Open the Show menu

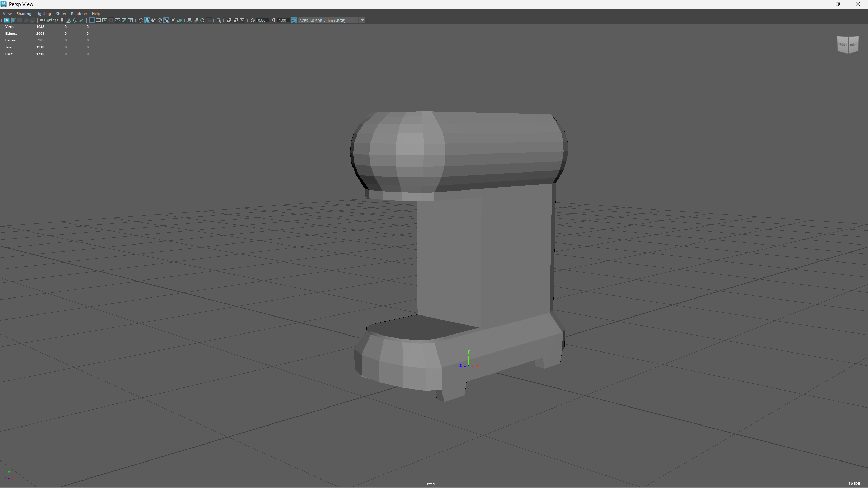tap(61, 14)
